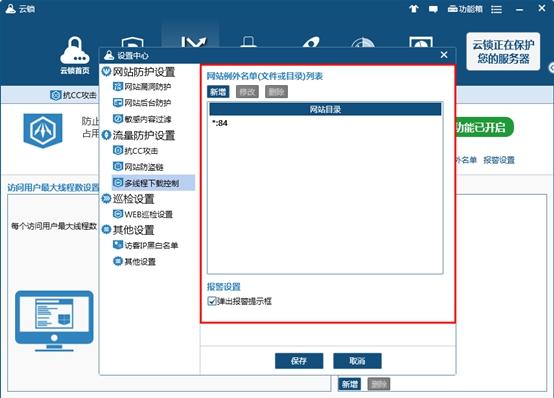Open WEB巡检设置 page
The image size is (554, 398).
click(143, 214)
